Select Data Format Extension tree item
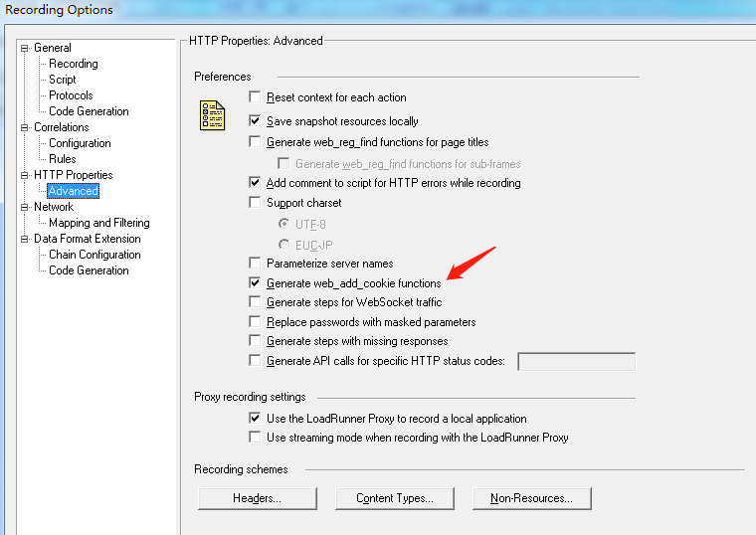Image resolution: width=756 pixels, height=535 pixels. click(x=88, y=239)
